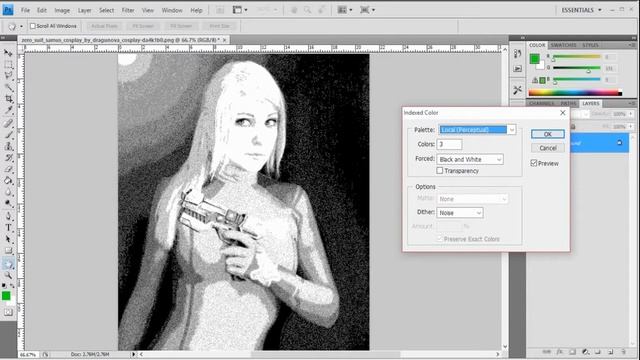Open the Image menu
Screen dimensions: 640x360
click(62, 10)
